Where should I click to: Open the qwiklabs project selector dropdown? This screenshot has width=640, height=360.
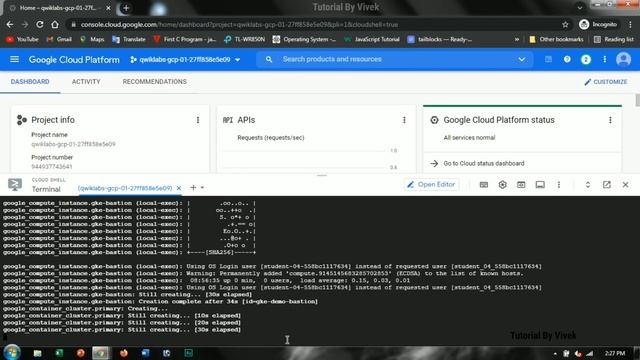click(185, 60)
